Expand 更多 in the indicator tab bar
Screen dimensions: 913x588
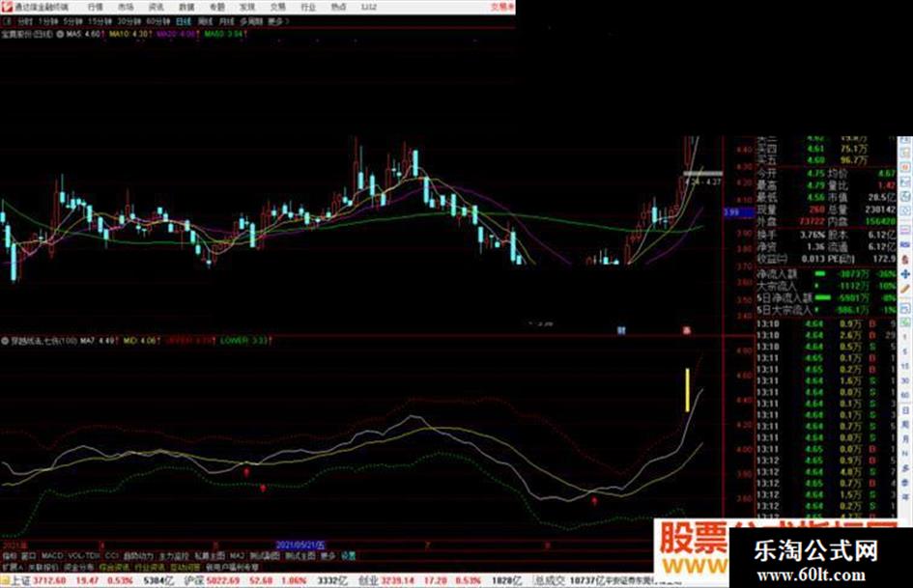328,556
